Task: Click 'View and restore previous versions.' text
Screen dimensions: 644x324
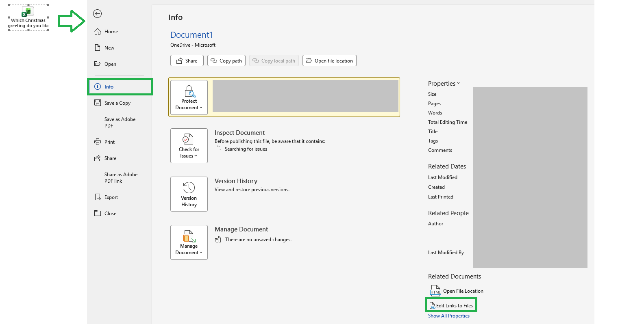Action: coord(252,190)
